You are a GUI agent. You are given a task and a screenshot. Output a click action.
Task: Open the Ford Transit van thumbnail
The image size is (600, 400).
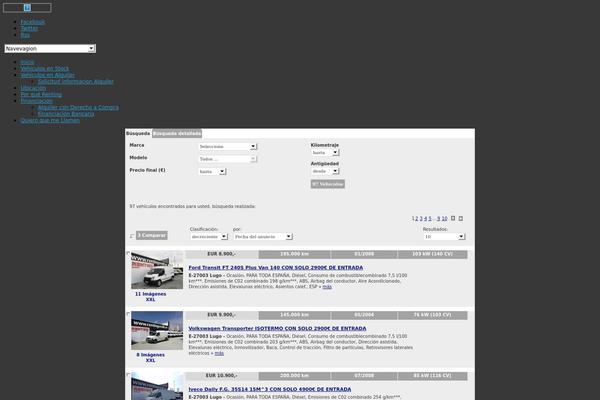(x=157, y=270)
